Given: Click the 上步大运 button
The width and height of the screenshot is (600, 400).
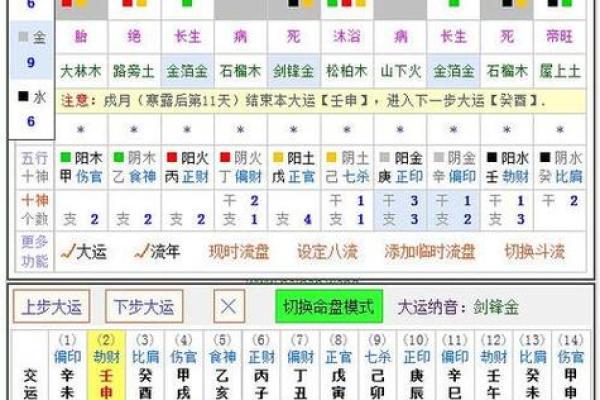Looking at the screenshot, I should (x=53, y=307).
